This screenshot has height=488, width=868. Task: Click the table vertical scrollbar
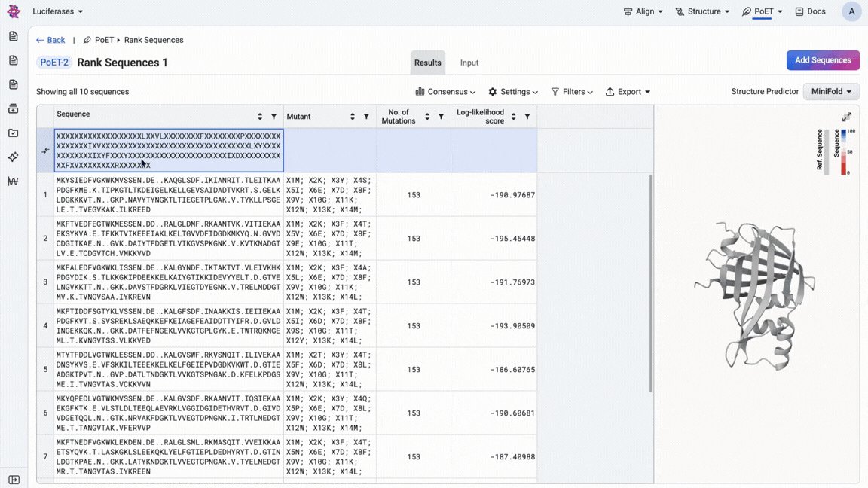coord(650,283)
